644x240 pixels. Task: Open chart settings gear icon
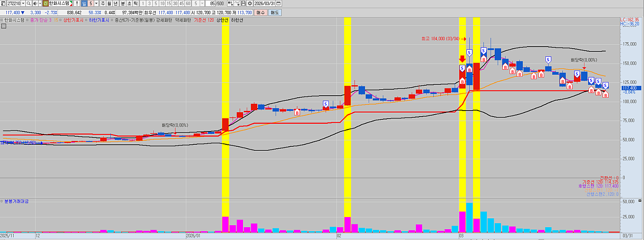tap(250, 3)
